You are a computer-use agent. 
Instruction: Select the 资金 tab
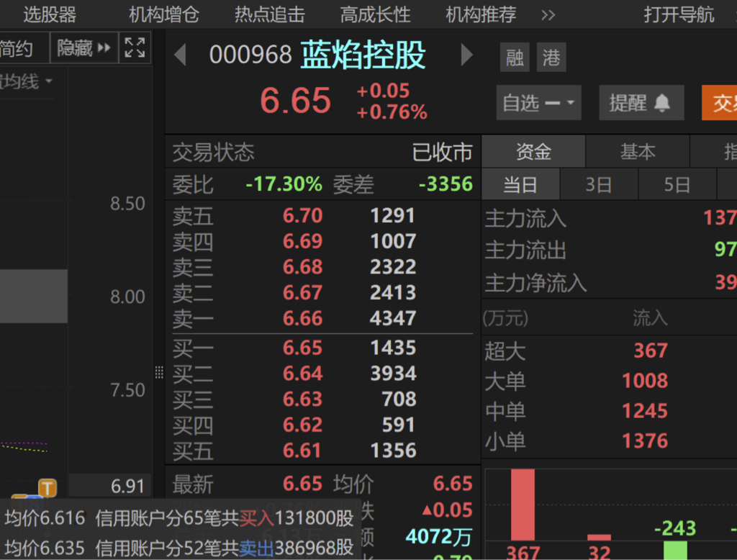click(533, 151)
